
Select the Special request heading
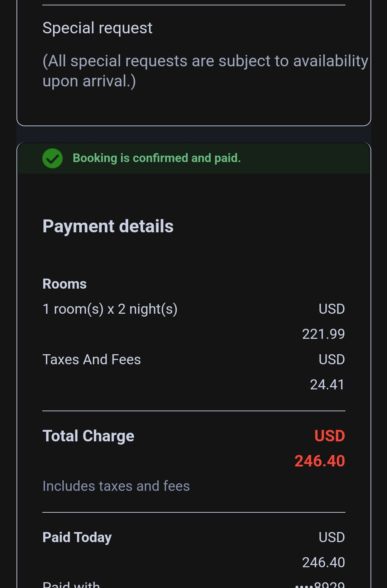pyautogui.click(x=97, y=28)
